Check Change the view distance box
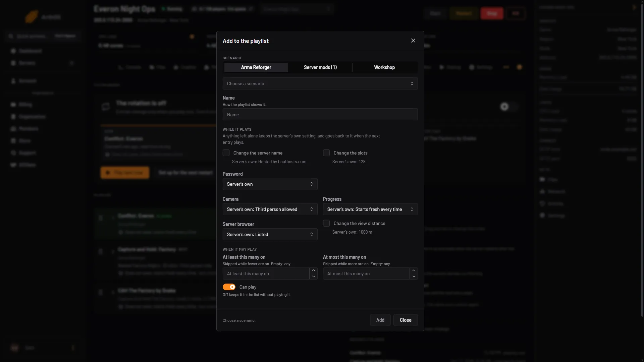Viewport: 644px width, 362px height. pos(326,223)
